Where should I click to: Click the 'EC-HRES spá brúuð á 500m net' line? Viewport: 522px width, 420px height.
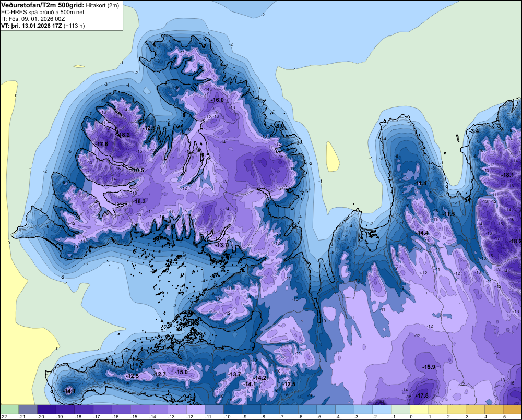(43, 12)
